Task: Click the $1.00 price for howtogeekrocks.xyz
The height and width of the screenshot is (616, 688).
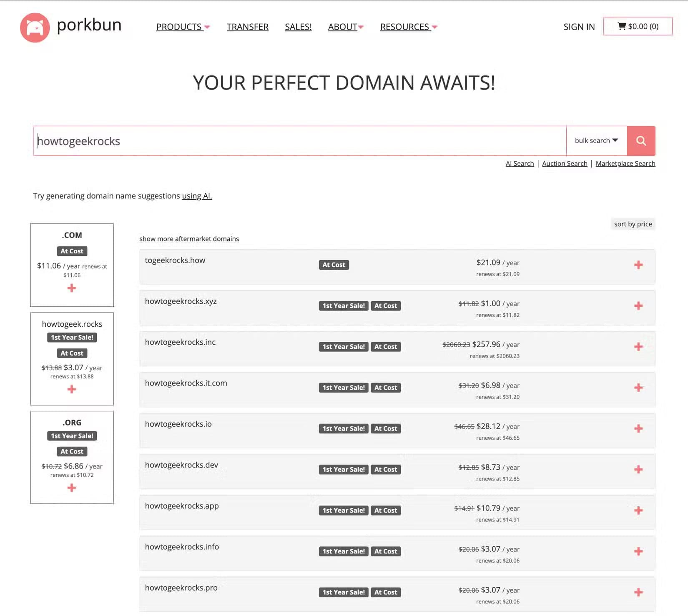Action: pos(490,303)
